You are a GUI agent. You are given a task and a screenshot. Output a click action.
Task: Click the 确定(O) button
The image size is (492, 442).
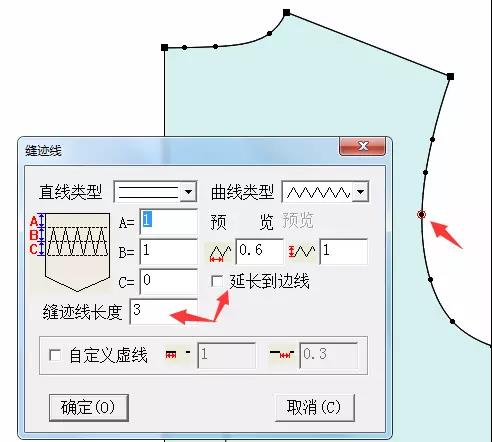click(x=89, y=407)
